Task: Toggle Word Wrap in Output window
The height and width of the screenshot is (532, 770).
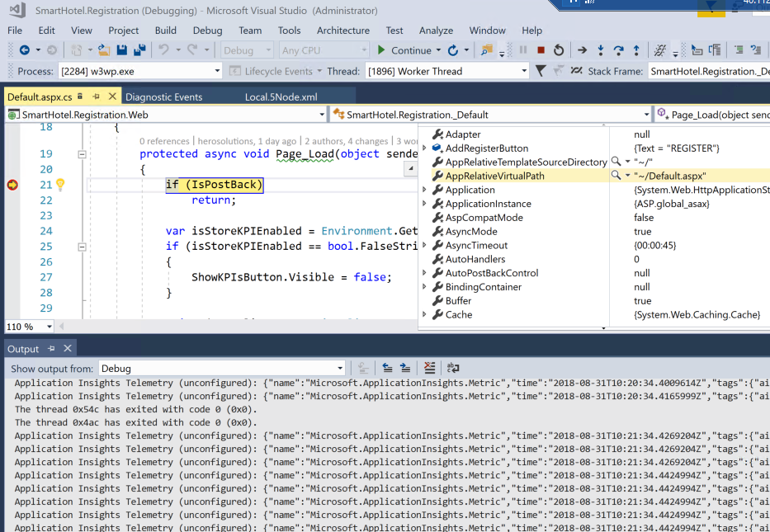Action: (x=453, y=368)
